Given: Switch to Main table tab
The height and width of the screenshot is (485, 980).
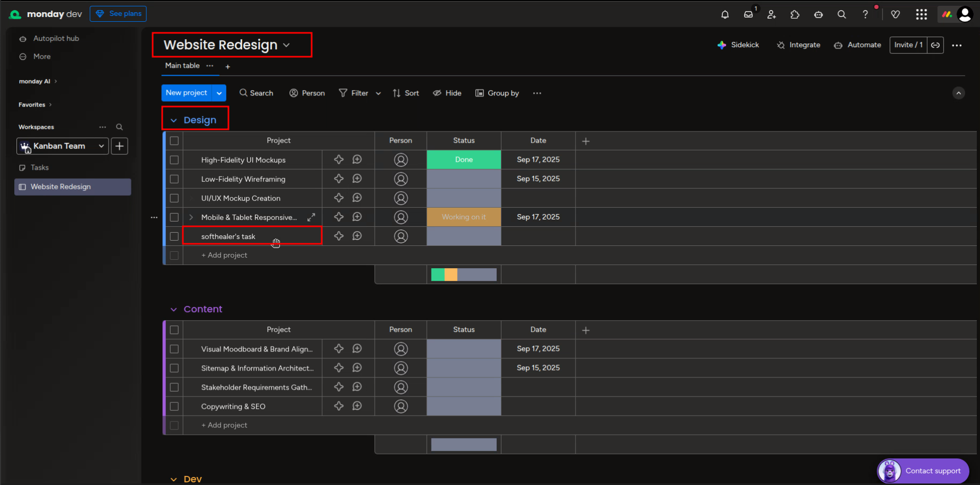Looking at the screenshot, I should (x=182, y=66).
